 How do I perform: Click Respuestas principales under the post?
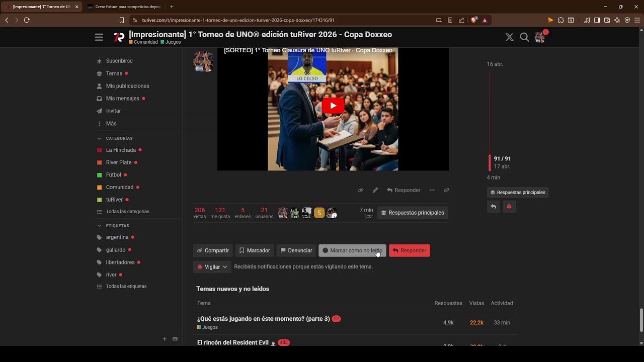point(413,213)
